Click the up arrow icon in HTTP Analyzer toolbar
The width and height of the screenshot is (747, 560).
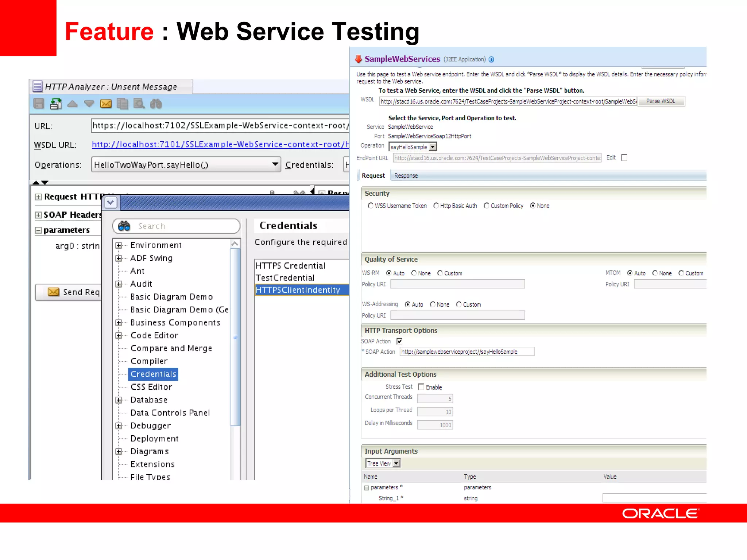coord(73,104)
